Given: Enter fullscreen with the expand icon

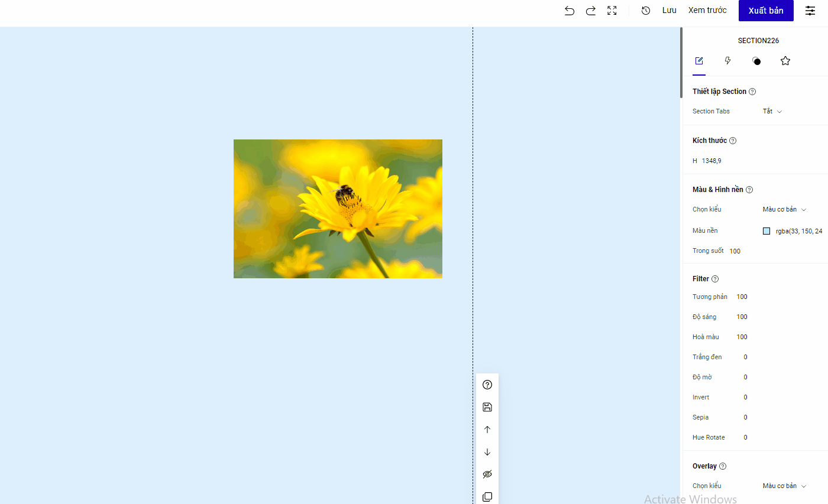Looking at the screenshot, I should (612, 11).
